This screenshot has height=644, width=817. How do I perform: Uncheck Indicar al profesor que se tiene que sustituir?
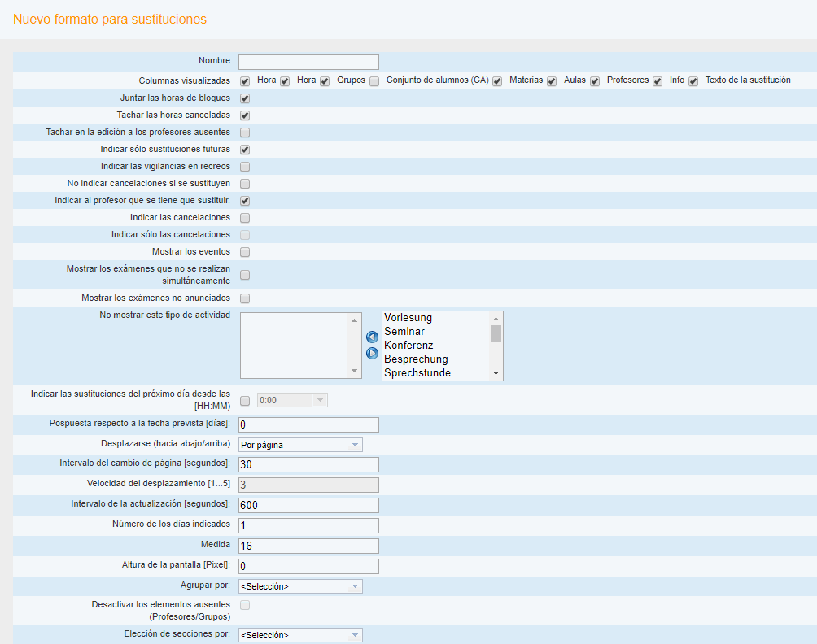(245, 201)
